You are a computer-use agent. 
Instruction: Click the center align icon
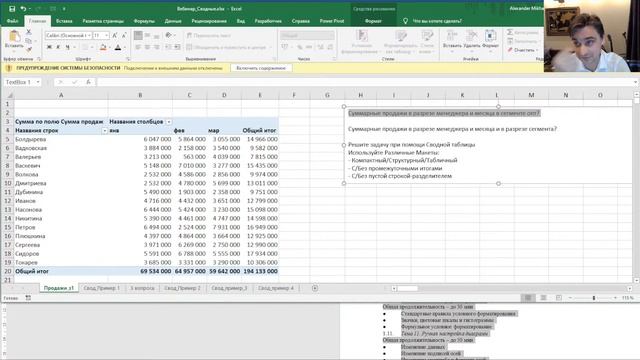coord(147,47)
